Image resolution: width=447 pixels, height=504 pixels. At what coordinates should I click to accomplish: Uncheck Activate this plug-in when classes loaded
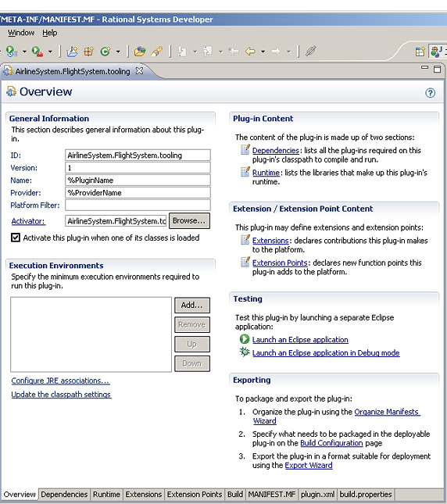(16, 238)
